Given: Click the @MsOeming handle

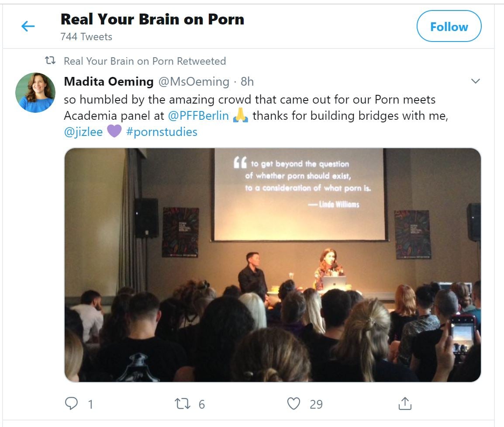Looking at the screenshot, I should (x=193, y=82).
